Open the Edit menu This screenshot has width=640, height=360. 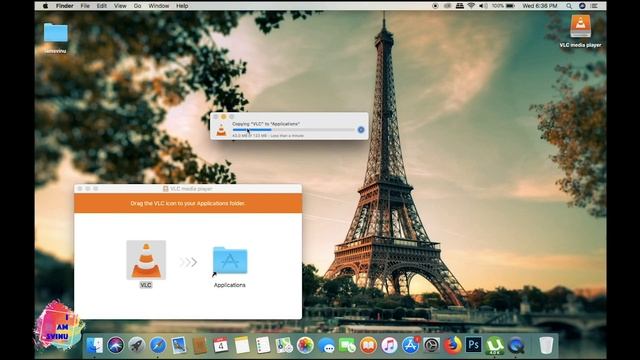(102, 6)
